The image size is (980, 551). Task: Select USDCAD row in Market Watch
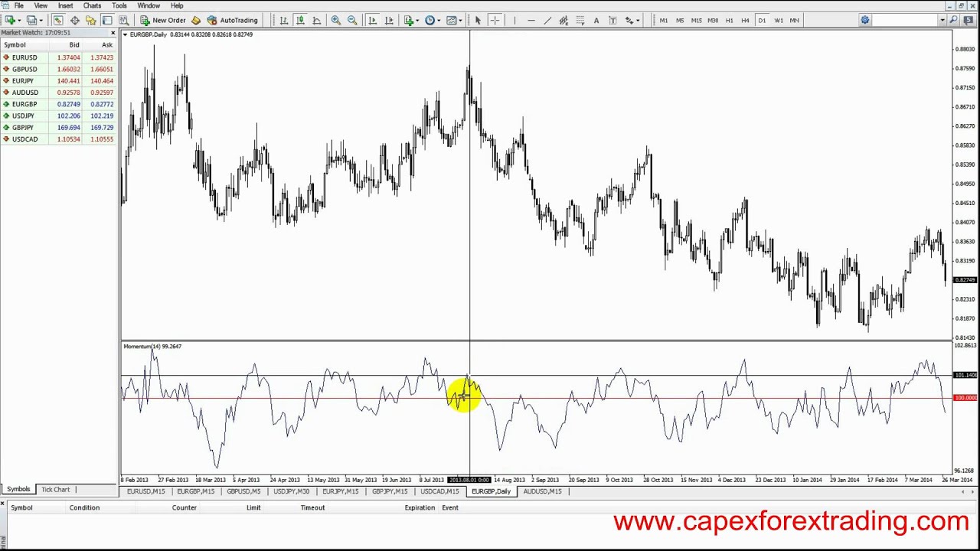[x=59, y=139]
